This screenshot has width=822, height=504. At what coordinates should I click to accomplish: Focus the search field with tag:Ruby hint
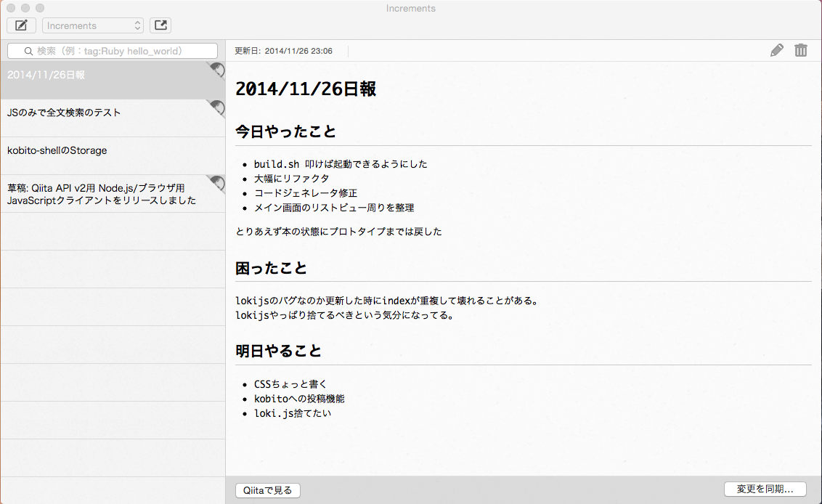tap(113, 51)
